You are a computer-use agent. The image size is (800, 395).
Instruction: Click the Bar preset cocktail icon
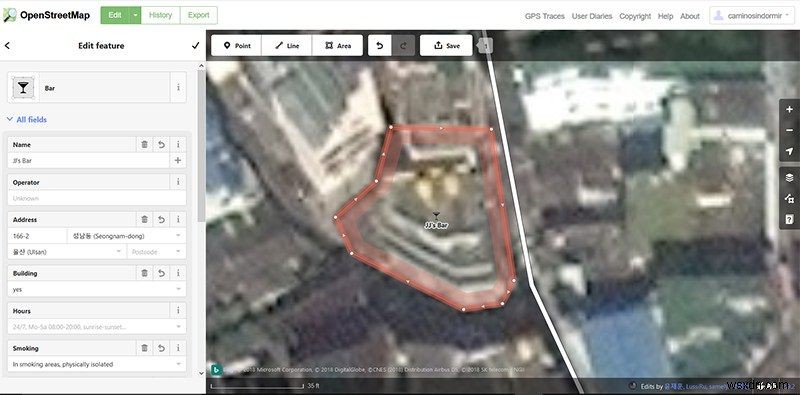click(x=23, y=88)
